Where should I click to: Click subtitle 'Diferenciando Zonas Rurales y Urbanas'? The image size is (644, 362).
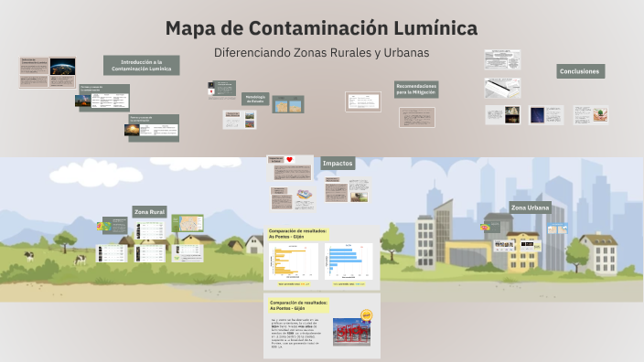coord(321,53)
